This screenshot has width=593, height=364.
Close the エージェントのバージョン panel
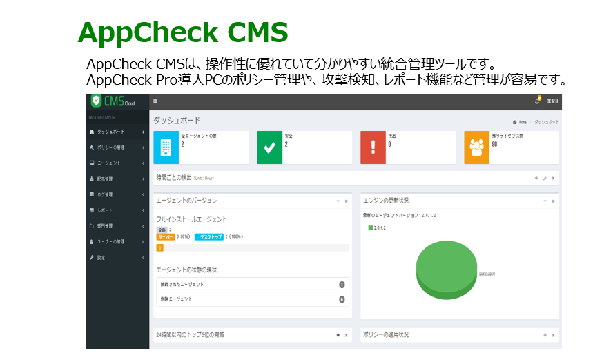coord(346,201)
